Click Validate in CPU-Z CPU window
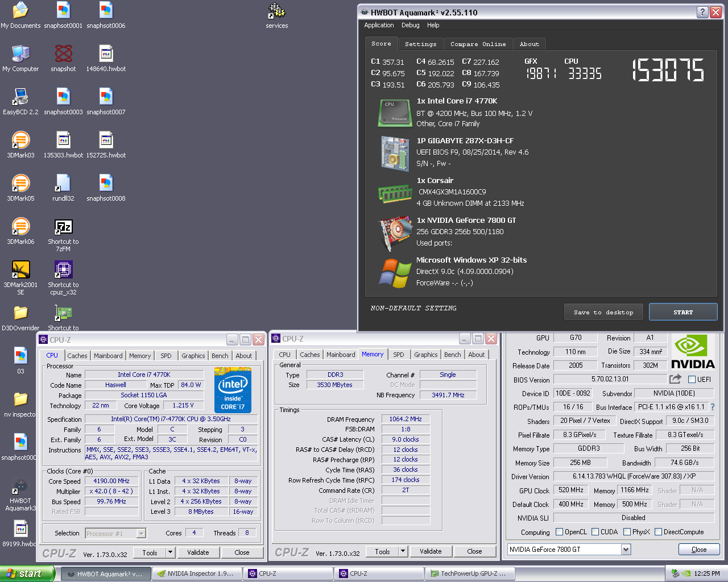728x582 pixels. [x=198, y=552]
